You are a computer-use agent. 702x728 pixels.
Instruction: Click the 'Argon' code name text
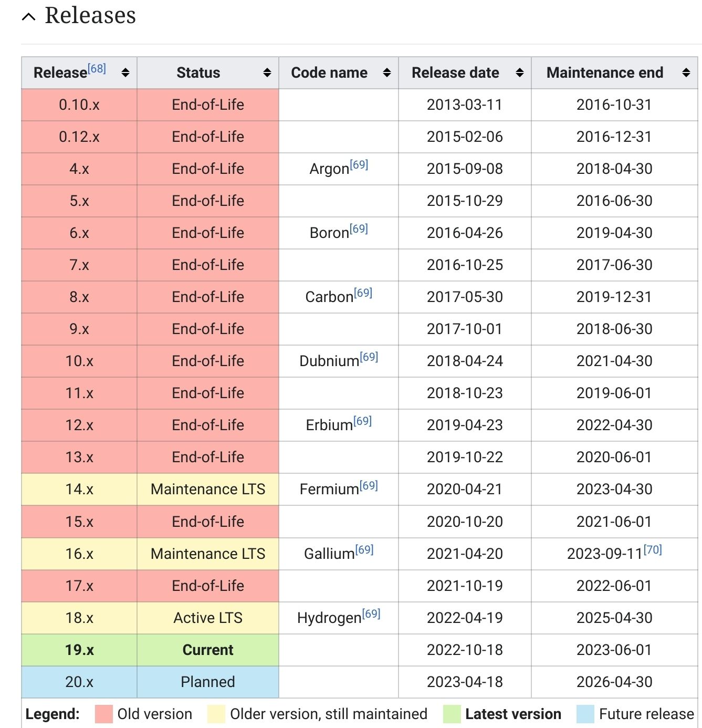pyautogui.click(x=329, y=170)
